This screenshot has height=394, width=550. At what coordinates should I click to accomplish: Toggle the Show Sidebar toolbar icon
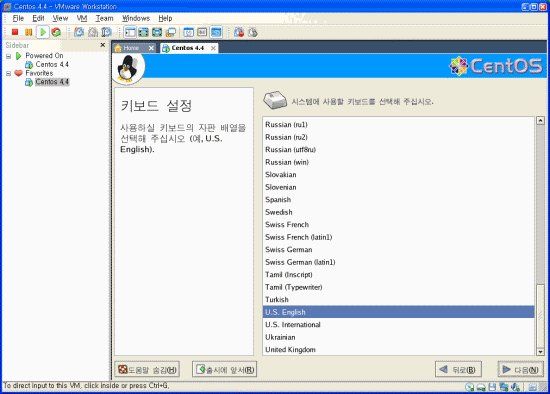click(130, 32)
